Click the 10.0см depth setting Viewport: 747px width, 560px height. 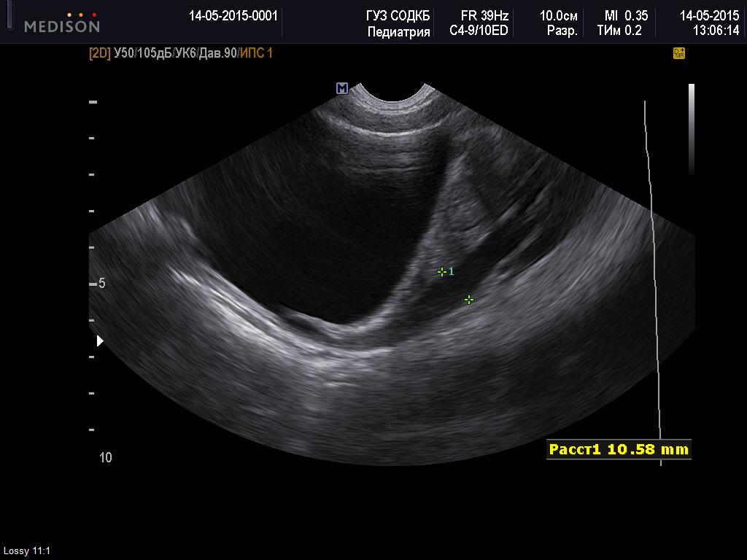[559, 15]
